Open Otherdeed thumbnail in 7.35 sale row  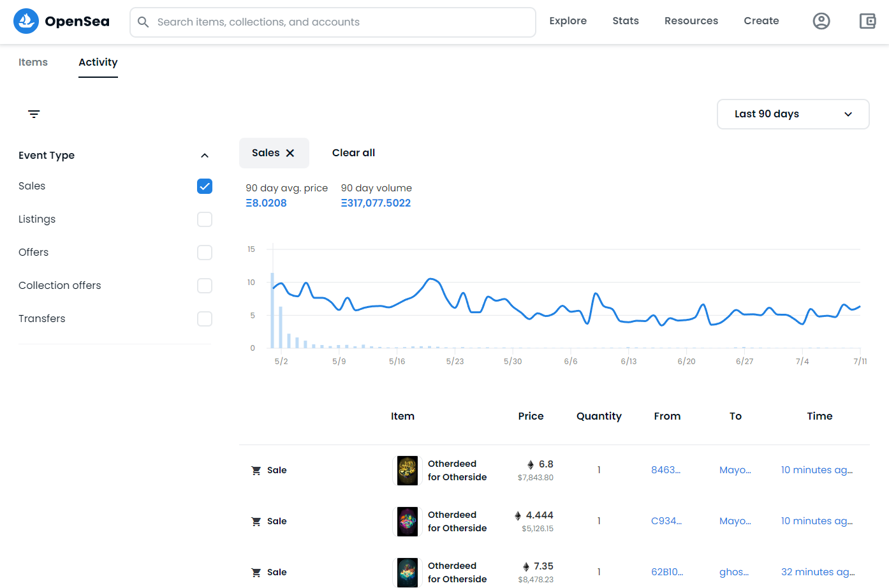point(408,573)
